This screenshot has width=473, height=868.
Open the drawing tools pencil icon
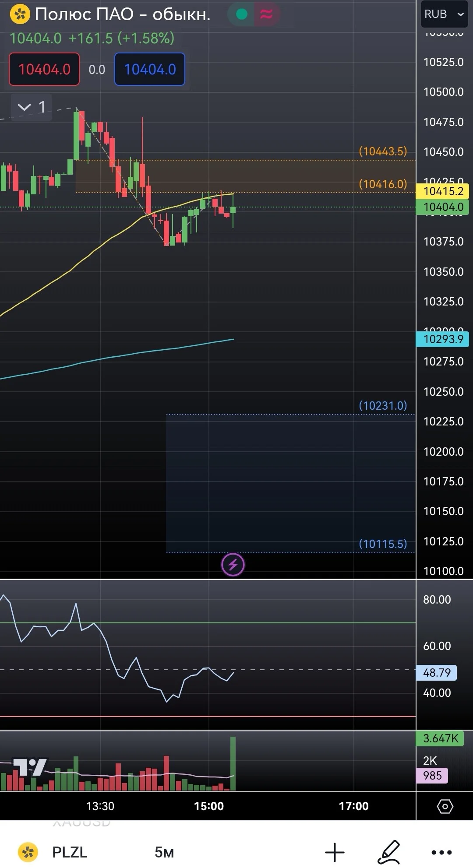pos(389,852)
